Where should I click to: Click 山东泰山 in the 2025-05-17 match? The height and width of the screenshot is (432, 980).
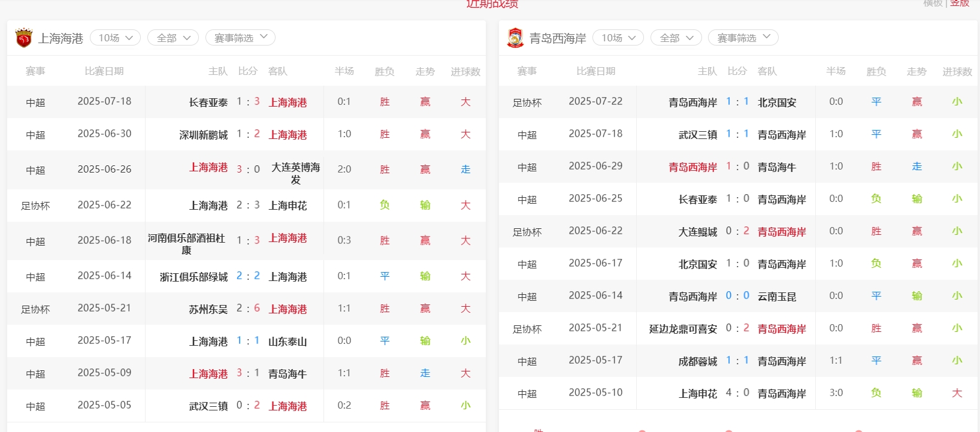point(288,342)
